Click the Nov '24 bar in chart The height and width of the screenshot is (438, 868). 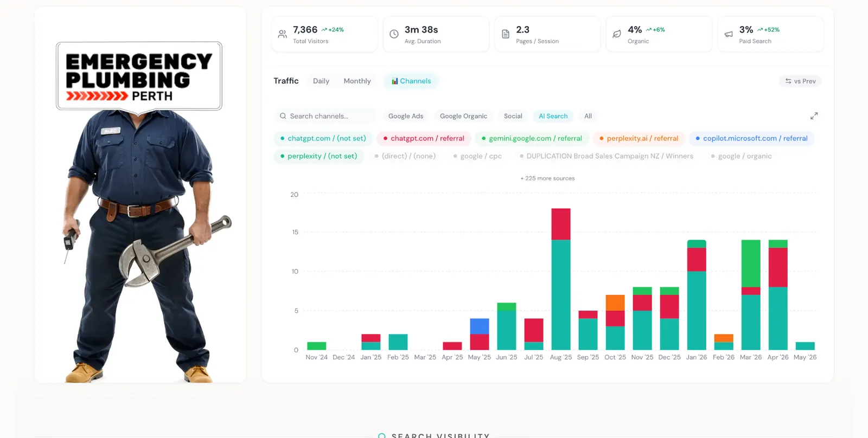tap(317, 346)
